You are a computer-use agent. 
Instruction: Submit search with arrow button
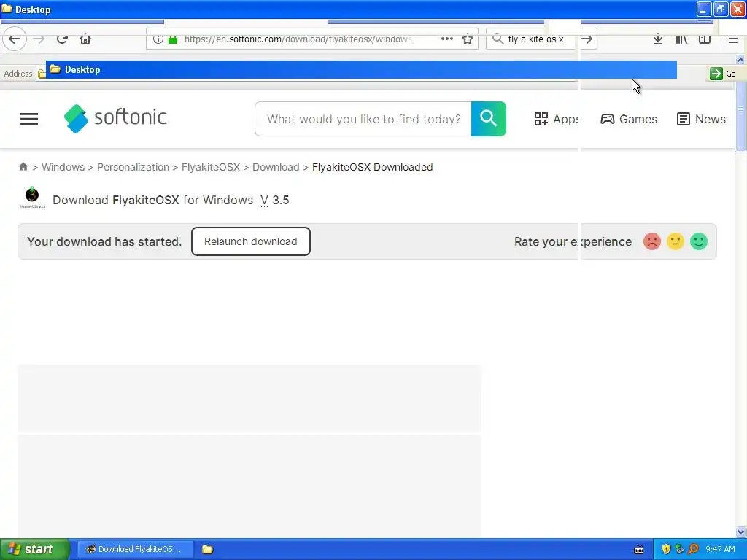coord(587,40)
